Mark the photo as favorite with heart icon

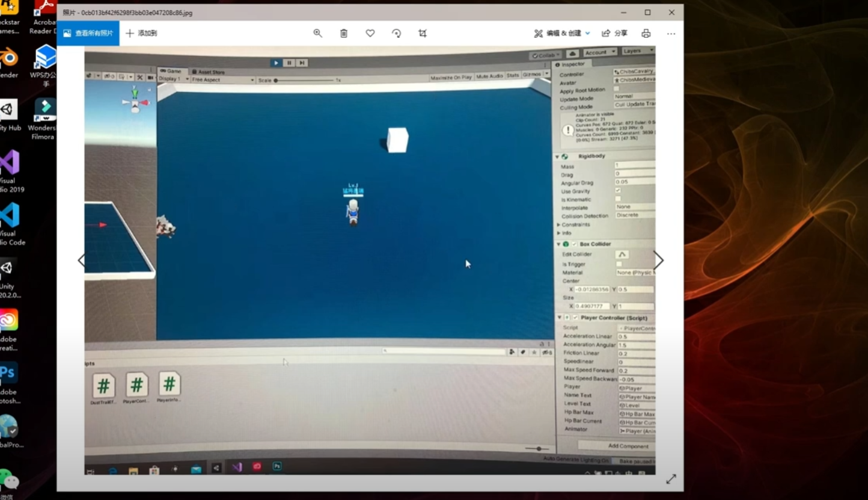pyautogui.click(x=370, y=34)
